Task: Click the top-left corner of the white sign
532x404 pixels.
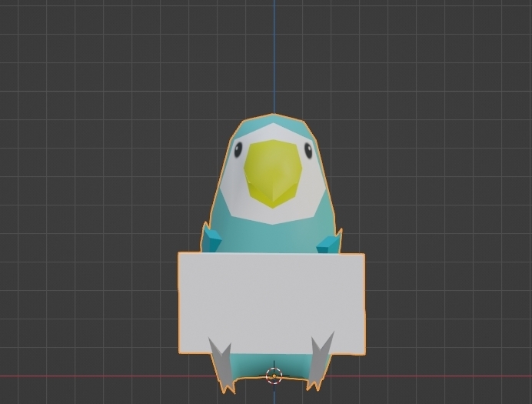Action: 179,253
